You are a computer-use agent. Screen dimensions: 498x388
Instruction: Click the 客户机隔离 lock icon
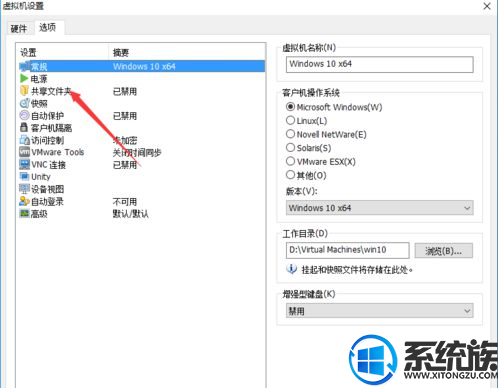click(24, 128)
